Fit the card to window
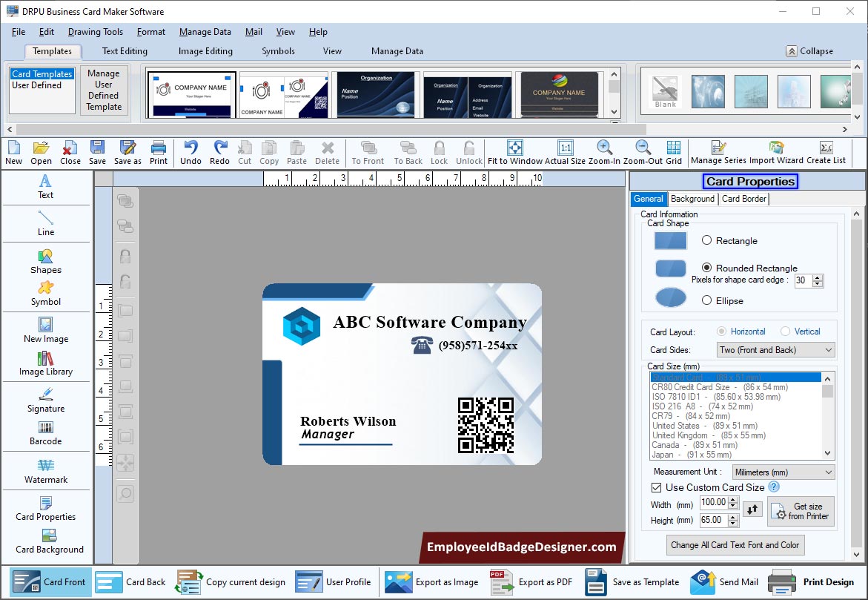Image resolution: width=868 pixels, height=600 pixels. (515, 153)
